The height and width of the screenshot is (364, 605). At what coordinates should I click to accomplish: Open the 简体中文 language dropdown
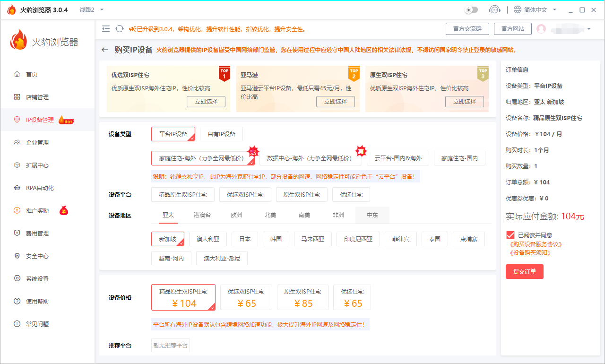pyautogui.click(x=535, y=10)
